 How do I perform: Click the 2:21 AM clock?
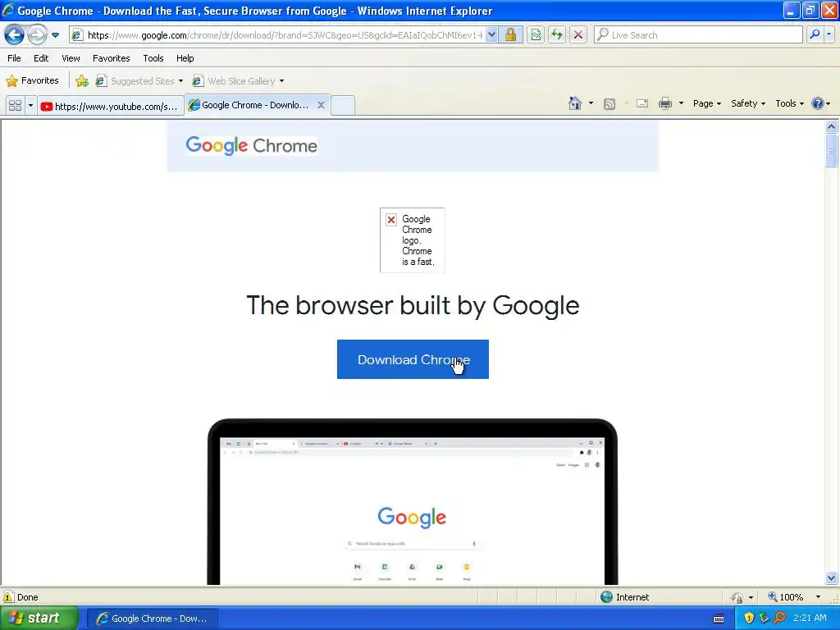pyautogui.click(x=810, y=619)
